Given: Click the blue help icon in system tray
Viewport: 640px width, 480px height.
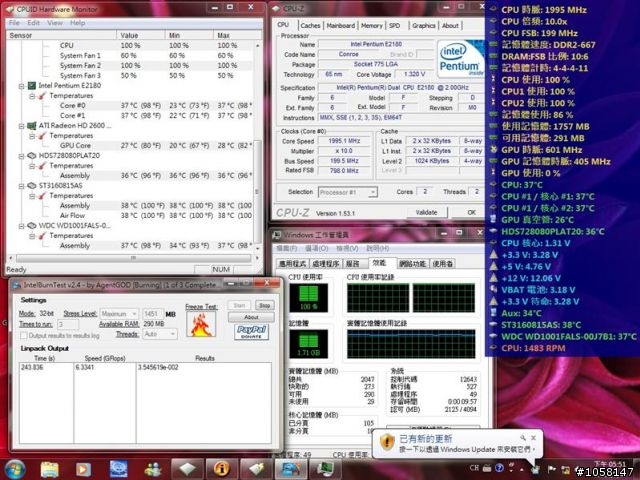Looking at the screenshot, I should click(499, 468).
